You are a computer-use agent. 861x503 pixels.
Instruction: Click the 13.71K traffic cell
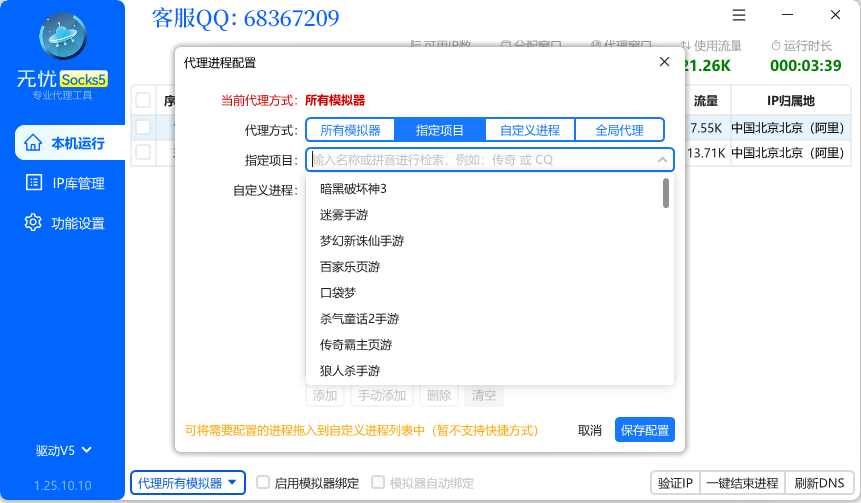[x=706, y=153]
